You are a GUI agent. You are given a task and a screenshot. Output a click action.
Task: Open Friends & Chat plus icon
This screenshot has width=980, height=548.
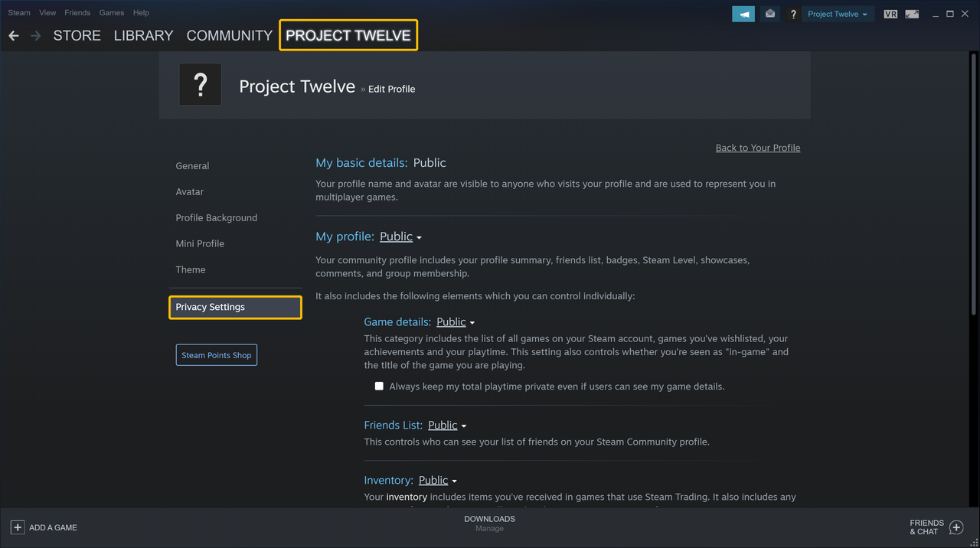[x=956, y=527]
